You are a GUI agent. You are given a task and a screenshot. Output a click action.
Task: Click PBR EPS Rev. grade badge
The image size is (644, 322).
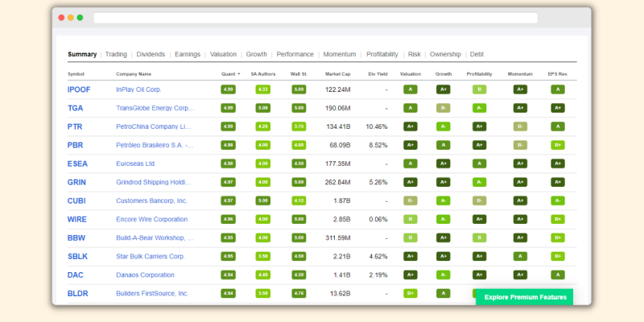click(x=558, y=145)
